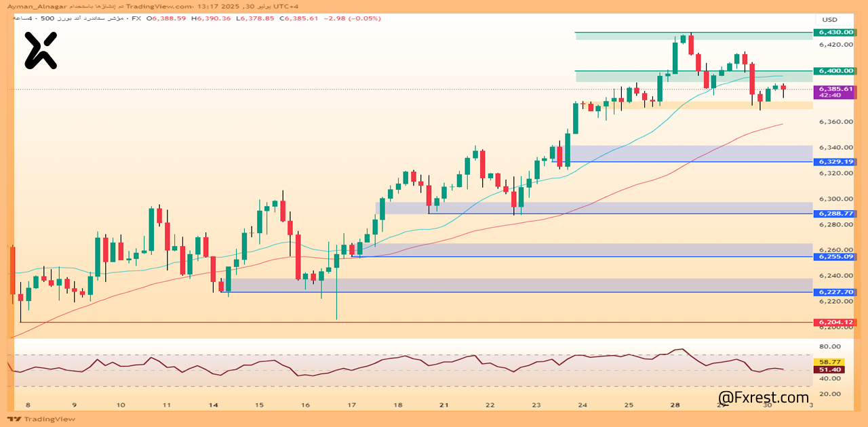Click the 6,300.00 price axis value
Viewport: 868px width, 427px height.
835,199
